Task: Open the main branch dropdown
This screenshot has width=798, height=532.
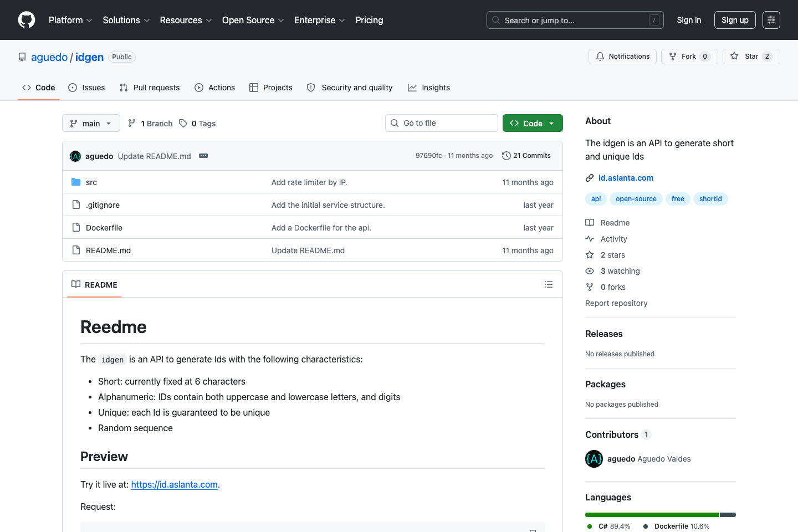Action: pyautogui.click(x=90, y=122)
